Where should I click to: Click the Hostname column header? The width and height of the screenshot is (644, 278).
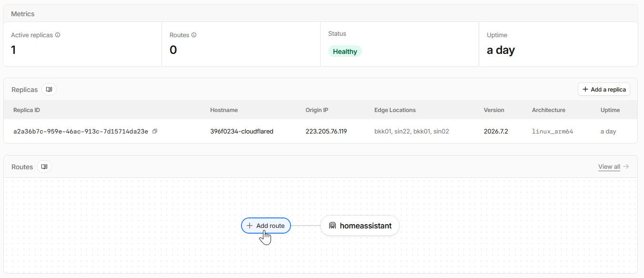point(224,110)
